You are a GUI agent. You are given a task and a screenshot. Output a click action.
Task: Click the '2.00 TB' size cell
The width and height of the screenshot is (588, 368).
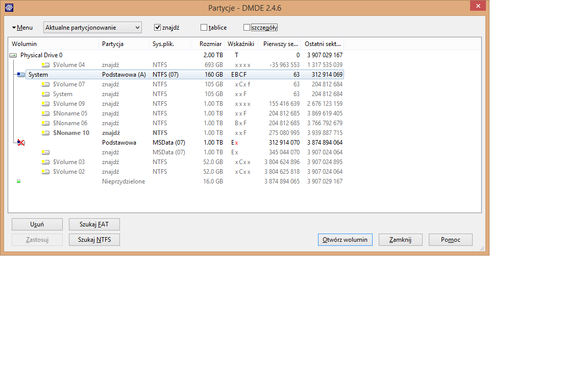(x=213, y=55)
